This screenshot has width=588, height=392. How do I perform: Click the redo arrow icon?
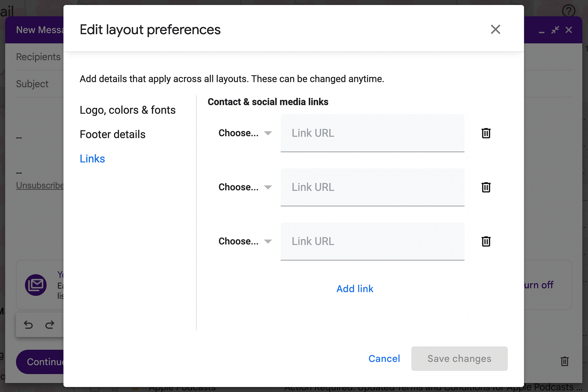pos(49,324)
